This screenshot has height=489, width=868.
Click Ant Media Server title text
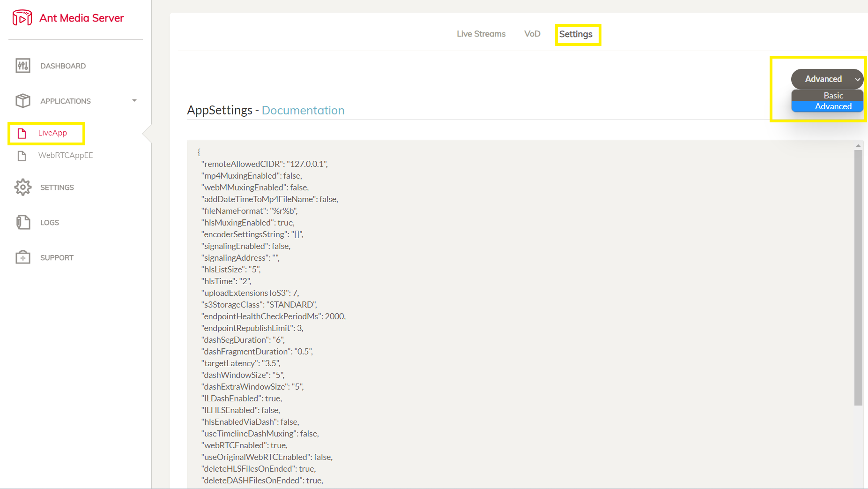pos(82,18)
